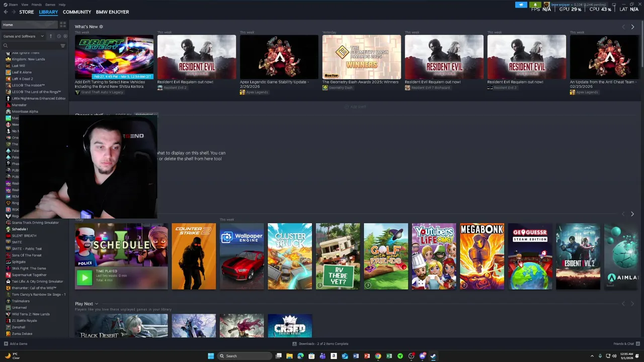
Task: Select Schedule I in game list
Action: [20, 229]
